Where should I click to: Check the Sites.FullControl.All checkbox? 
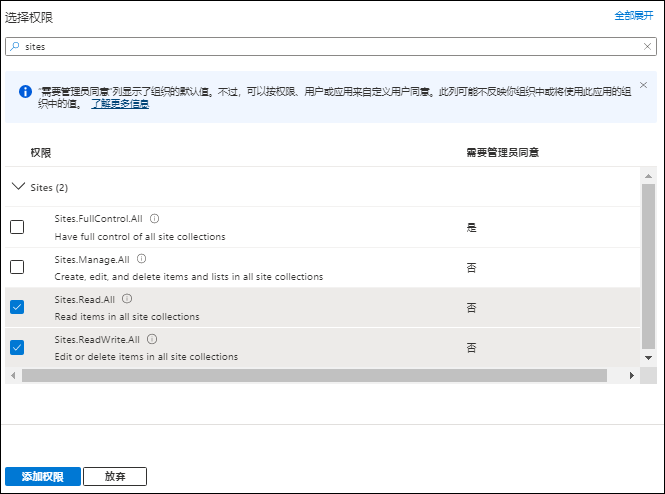point(17,227)
